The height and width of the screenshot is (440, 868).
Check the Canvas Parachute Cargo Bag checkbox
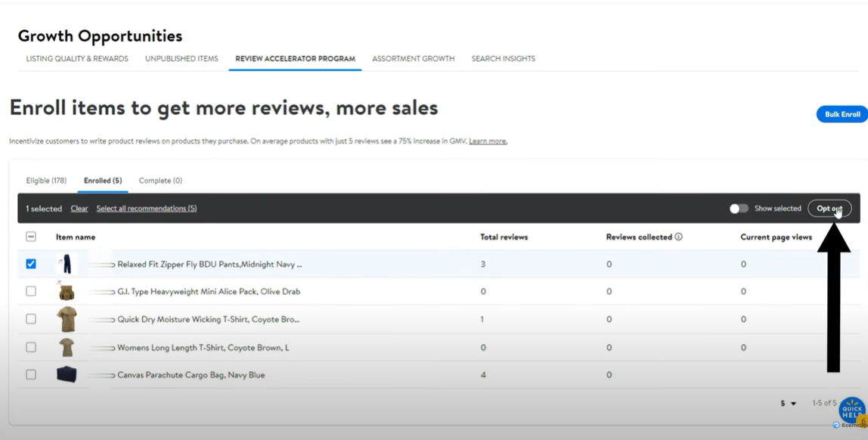coord(31,375)
